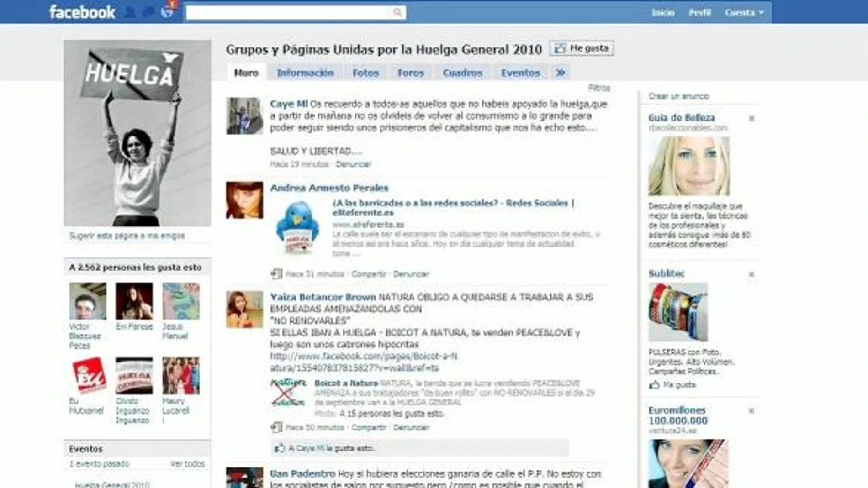This screenshot has width=868, height=488.
Task: Open Perfil in the top bar
Action: pyautogui.click(x=699, y=13)
